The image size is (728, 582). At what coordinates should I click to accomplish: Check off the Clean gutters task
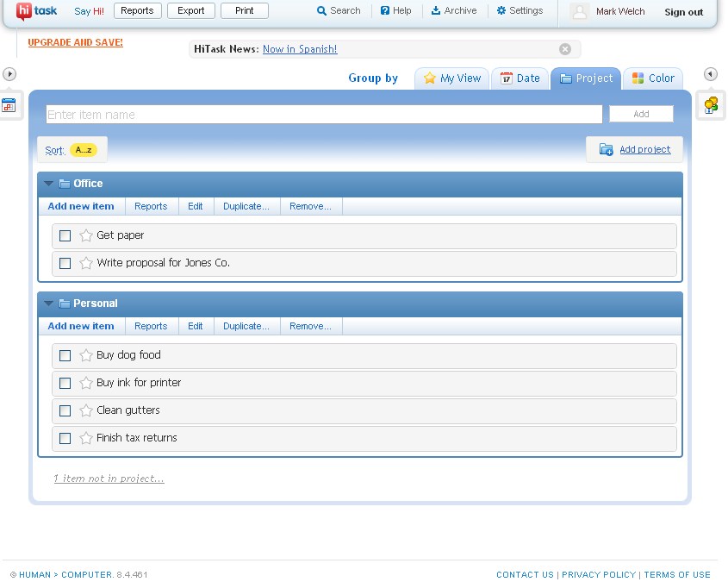pos(65,411)
